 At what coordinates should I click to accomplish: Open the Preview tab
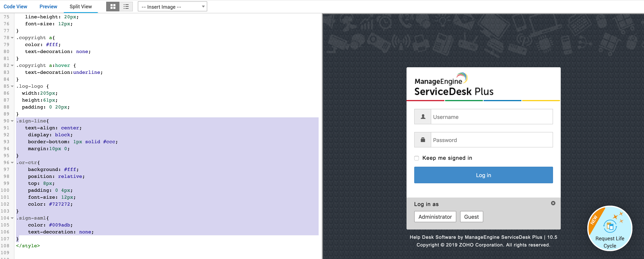click(48, 7)
